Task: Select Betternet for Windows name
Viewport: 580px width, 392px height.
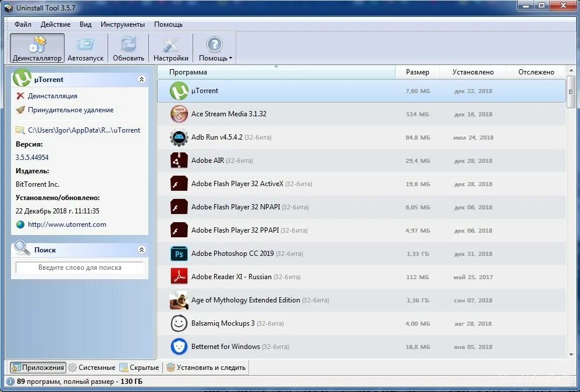Action: click(x=226, y=347)
